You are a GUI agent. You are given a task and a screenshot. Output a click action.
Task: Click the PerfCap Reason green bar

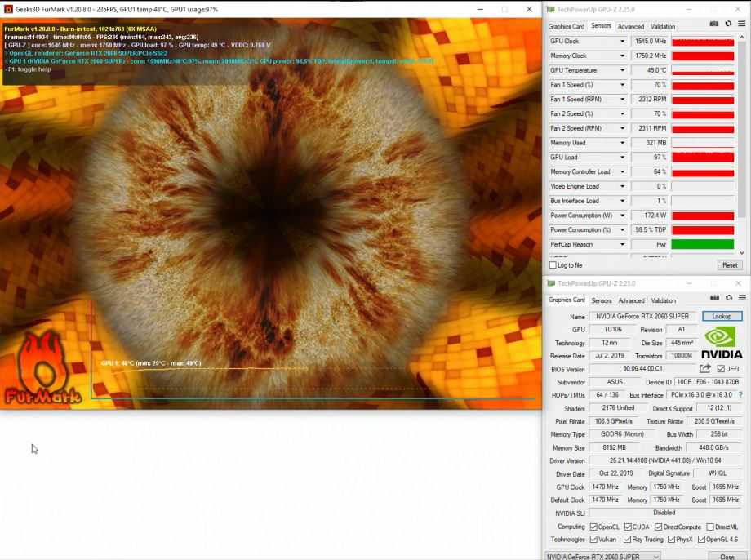(x=702, y=244)
